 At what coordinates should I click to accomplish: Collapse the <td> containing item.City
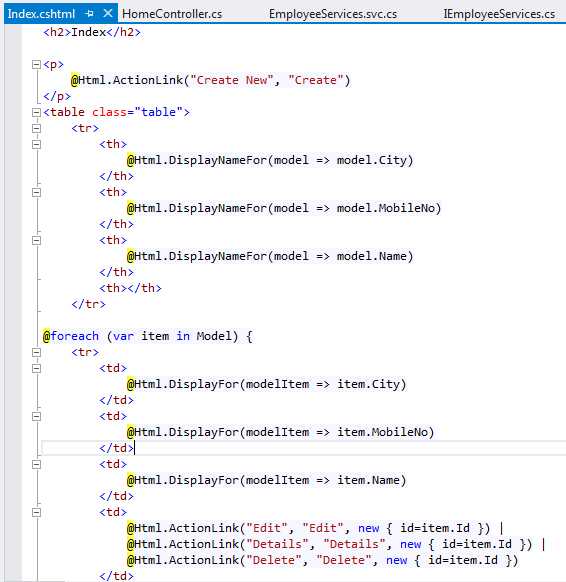tap(36, 368)
